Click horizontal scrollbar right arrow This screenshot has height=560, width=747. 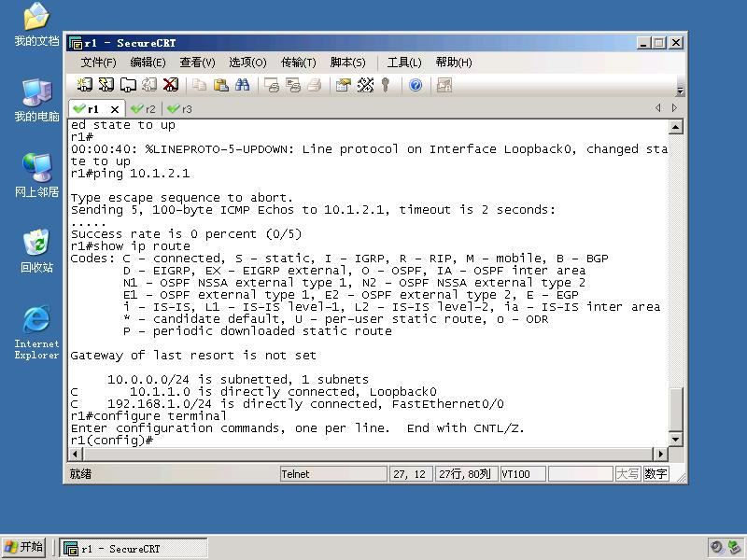click(660, 454)
